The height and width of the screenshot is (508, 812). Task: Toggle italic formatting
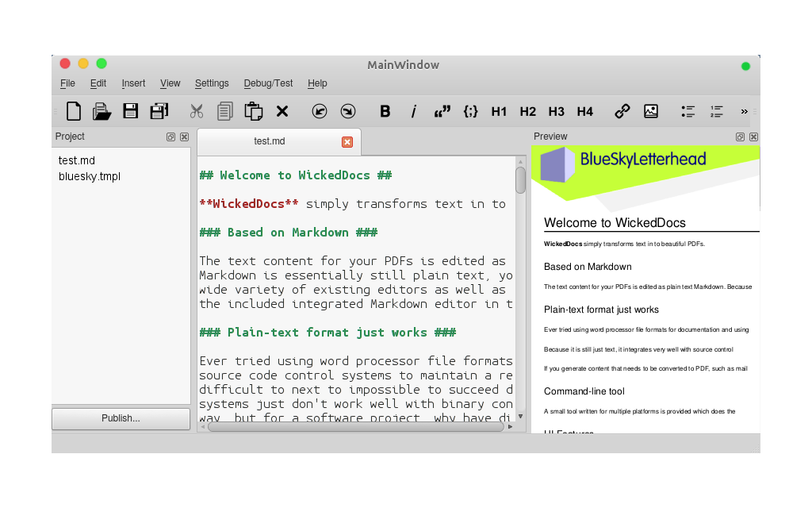(413, 111)
